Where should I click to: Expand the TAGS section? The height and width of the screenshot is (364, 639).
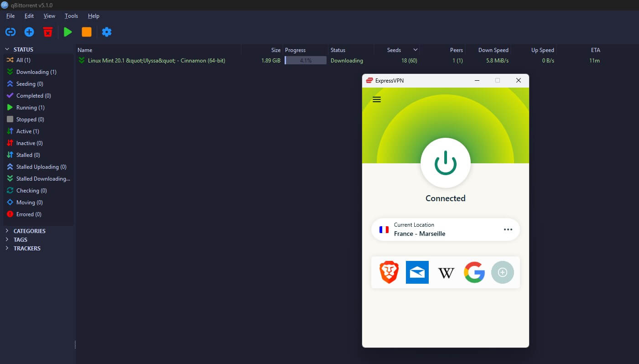(x=7, y=239)
